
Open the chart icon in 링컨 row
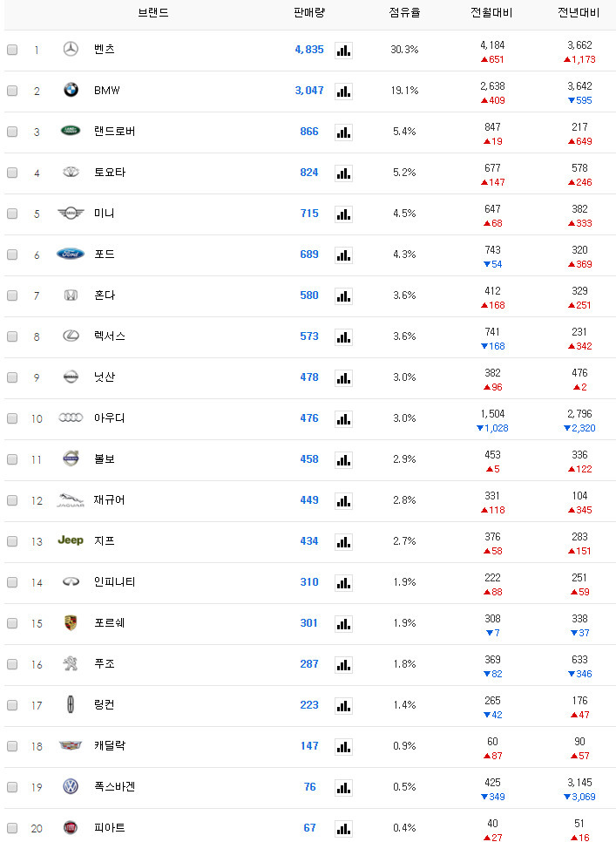(343, 706)
